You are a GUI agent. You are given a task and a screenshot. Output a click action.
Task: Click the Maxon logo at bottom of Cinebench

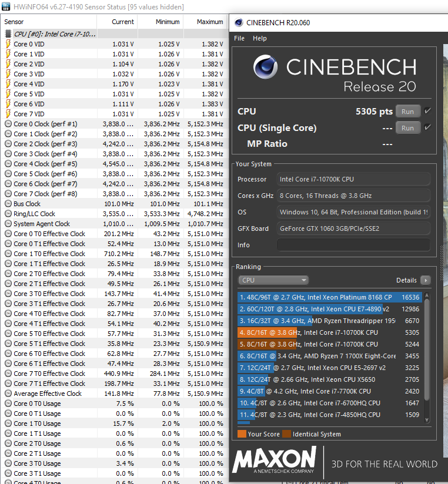tap(275, 460)
